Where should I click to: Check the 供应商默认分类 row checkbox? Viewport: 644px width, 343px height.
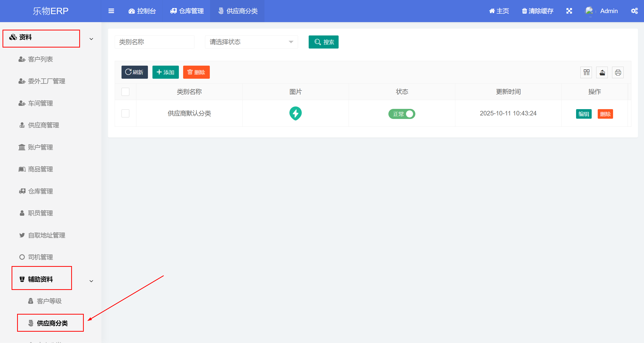coord(125,113)
